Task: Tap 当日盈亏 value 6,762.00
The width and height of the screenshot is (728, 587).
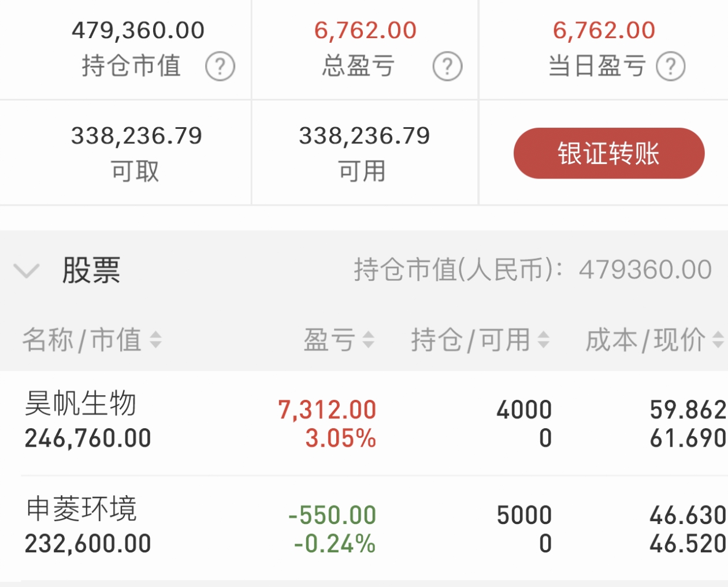Action: (604, 30)
